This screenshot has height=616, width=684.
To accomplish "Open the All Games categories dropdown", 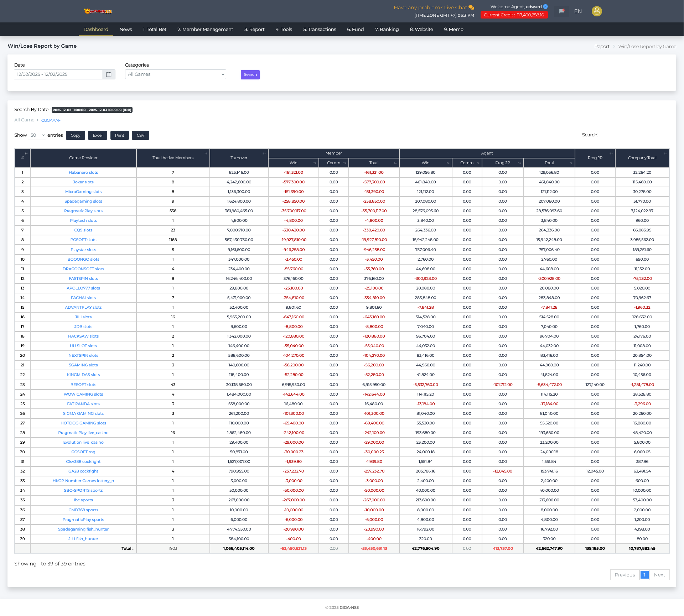I will (x=175, y=74).
